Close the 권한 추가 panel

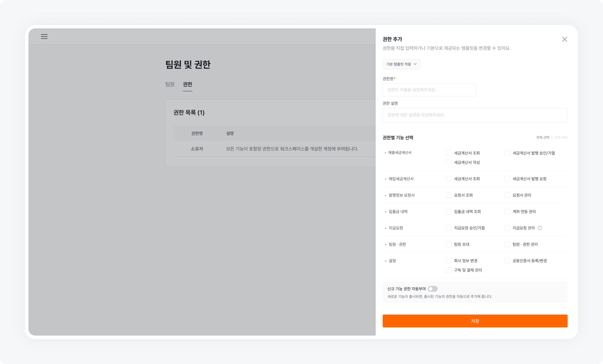[x=565, y=39]
